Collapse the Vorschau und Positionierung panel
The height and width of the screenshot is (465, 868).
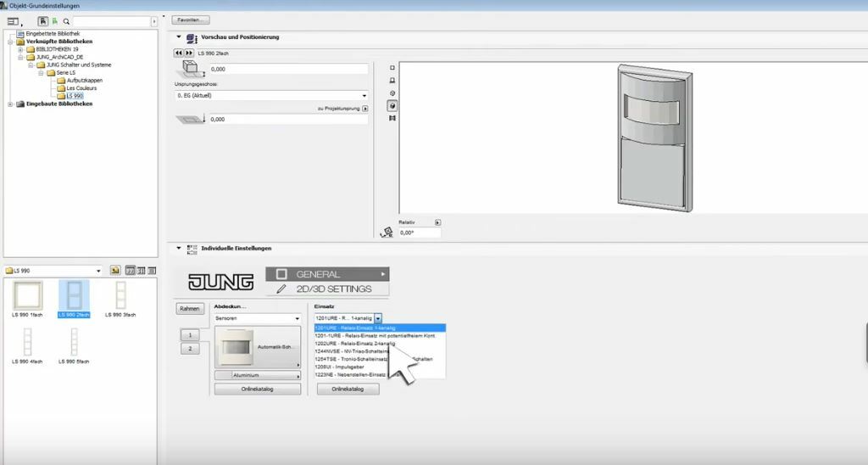178,37
